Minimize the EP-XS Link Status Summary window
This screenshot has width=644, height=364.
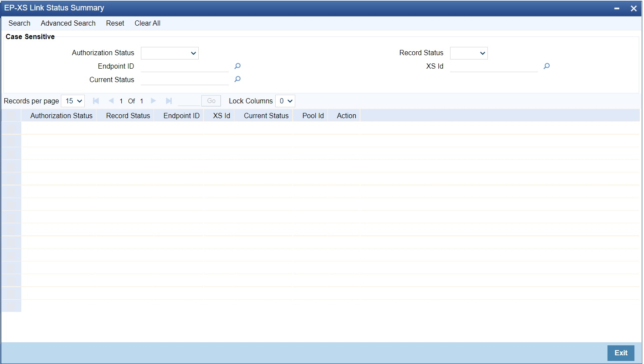tap(617, 8)
